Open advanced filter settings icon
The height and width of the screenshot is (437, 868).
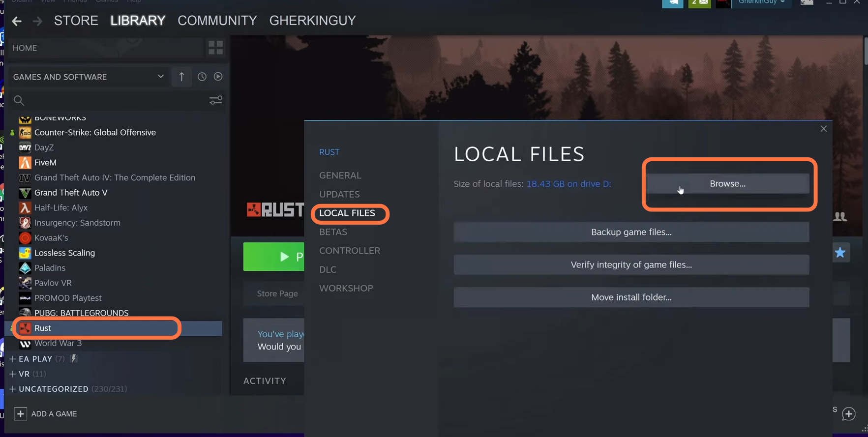coord(215,100)
